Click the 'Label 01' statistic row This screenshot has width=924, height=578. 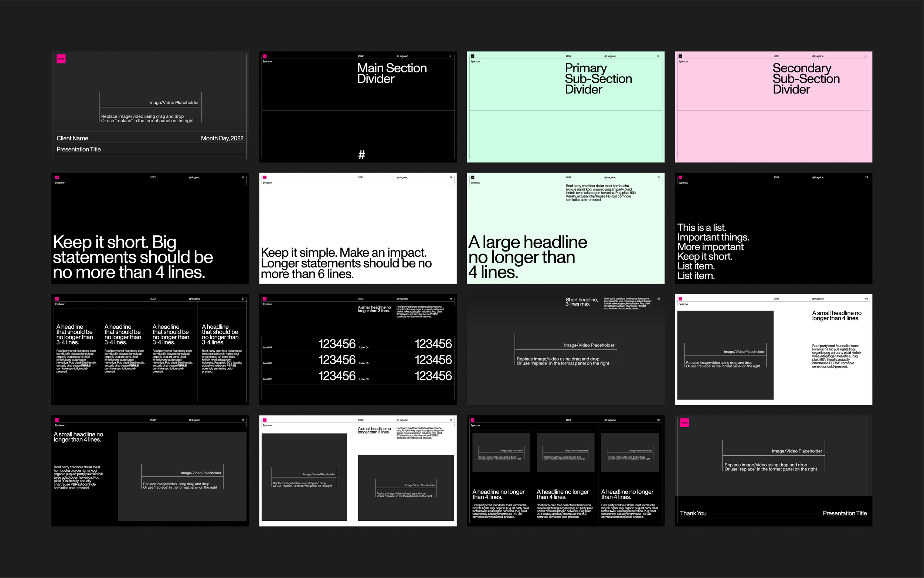267,348
